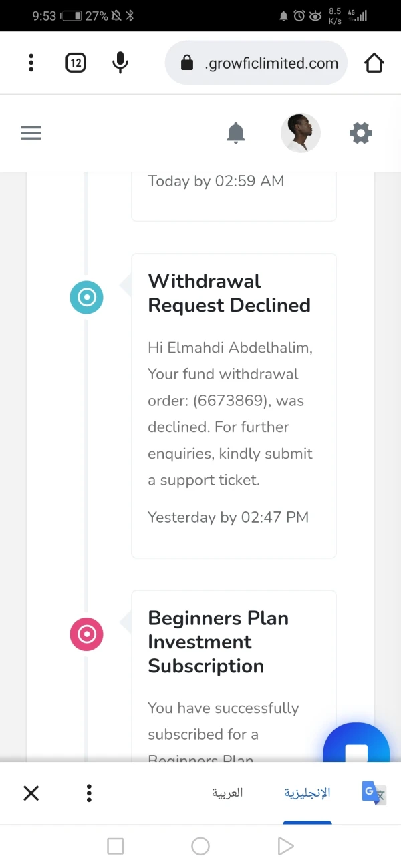Select the الإنجليزية language tab
The height and width of the screenshot is (868, 401).
coord(307,793)
